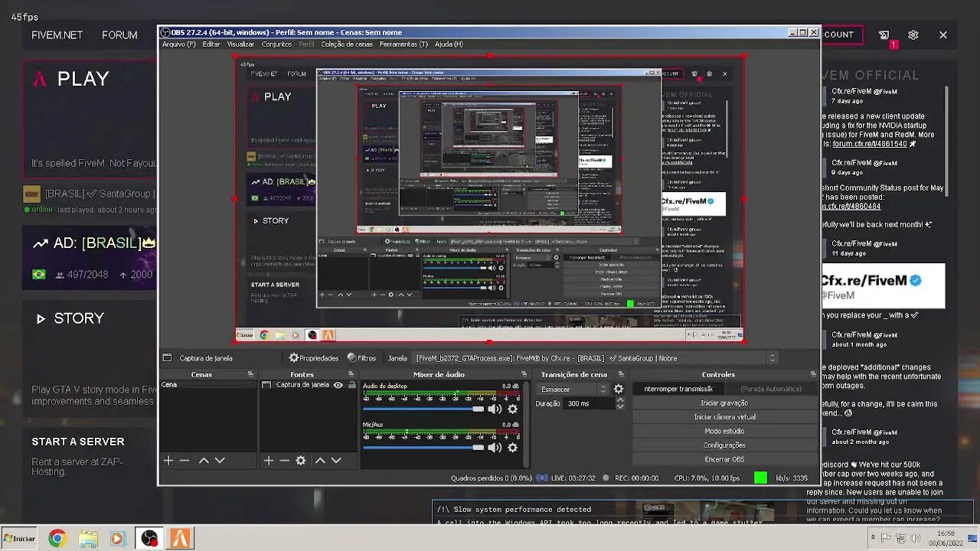This screenshot has height=551, width=980.
Task: Move scene down in Cenas panel
Action: coord(220,460)
